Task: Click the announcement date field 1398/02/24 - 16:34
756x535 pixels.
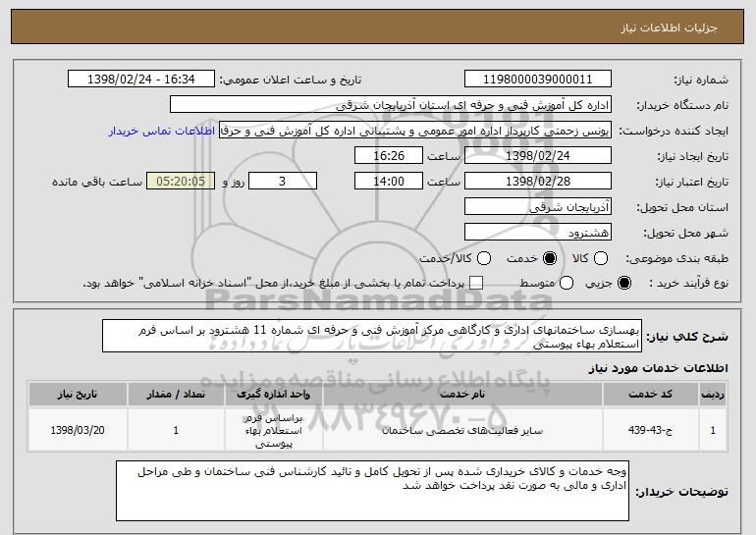Action: pyautogui.click(x=141, y=80)
